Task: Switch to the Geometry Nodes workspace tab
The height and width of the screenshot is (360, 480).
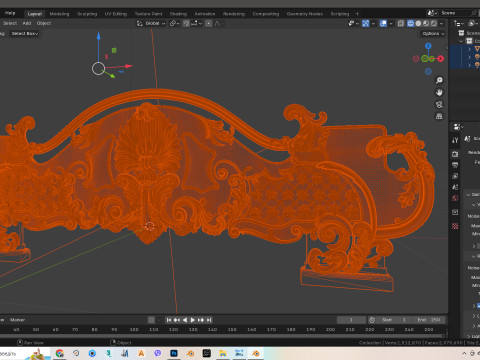Action: pos(305,14)
